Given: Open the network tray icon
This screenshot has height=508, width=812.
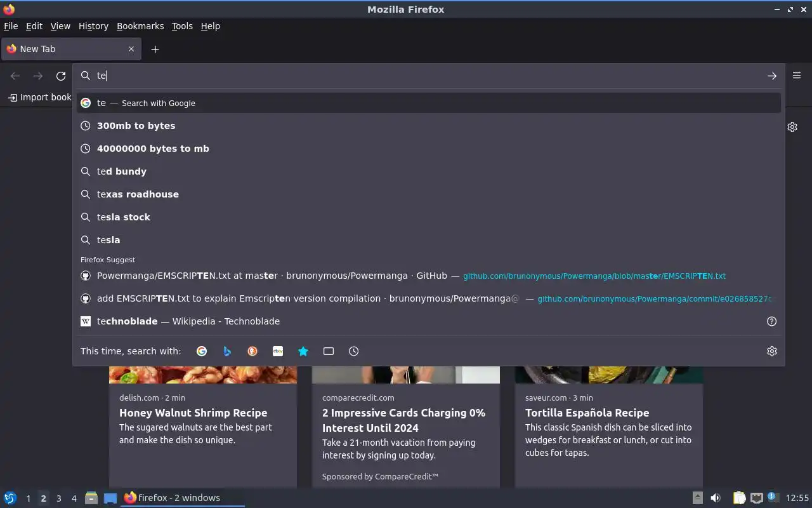Looking at the screenshot, I should coord(756,498).
